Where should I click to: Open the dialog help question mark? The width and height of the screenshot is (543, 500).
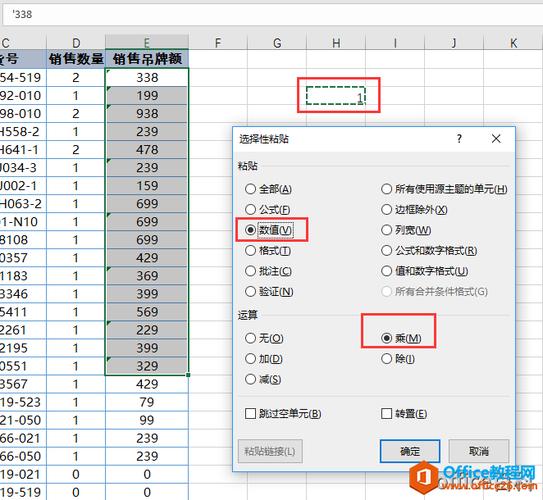[459, 139]
